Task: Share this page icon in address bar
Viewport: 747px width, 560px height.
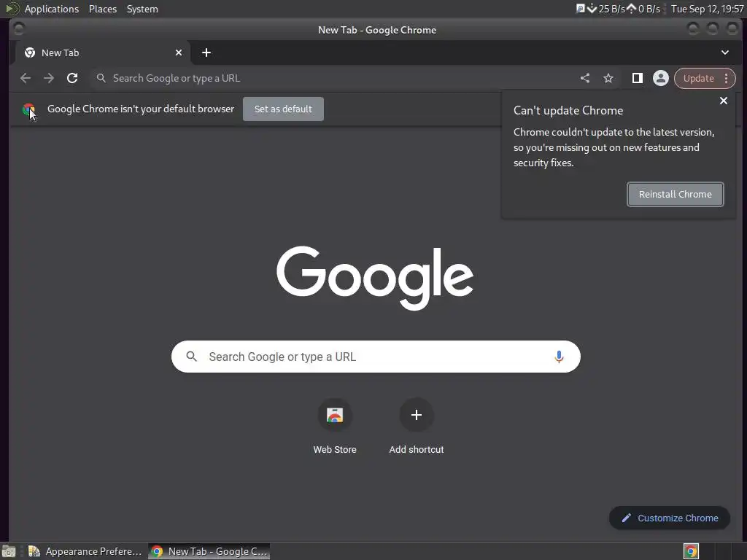Action: (x=585, y=78)
